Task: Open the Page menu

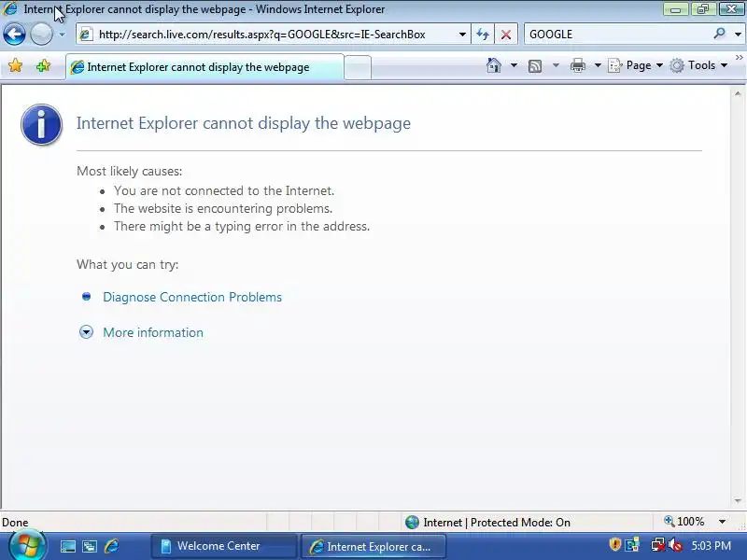Action: [x=636, y=65]
